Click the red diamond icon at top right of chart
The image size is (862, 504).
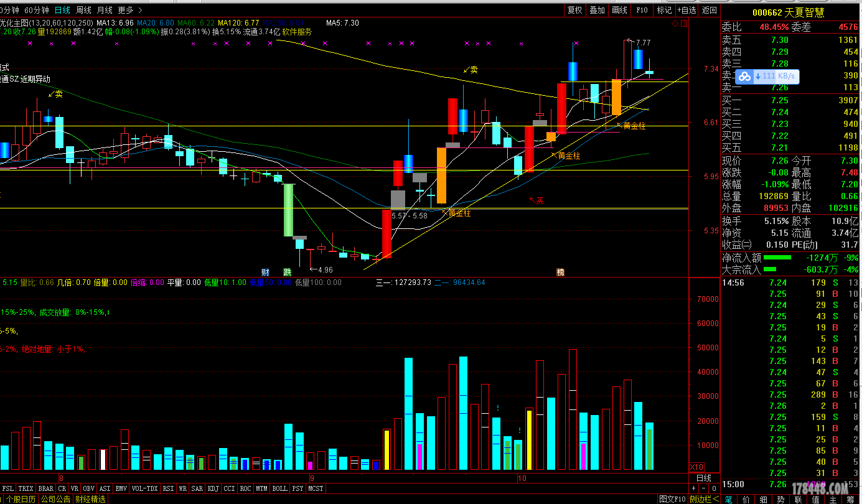point(675,24)
